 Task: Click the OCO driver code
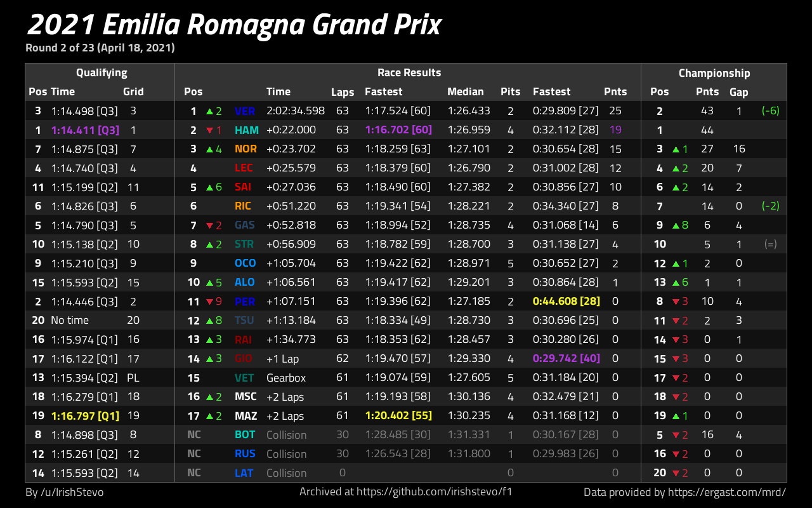pos(246,264)
